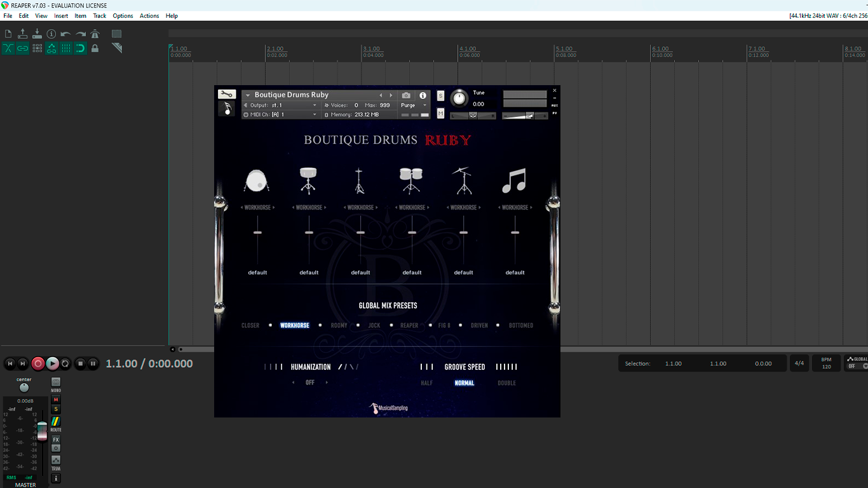This screenshot has height=488, width=868.
Task: Click the Save project toolbar icon
Action: pos(37,34)
